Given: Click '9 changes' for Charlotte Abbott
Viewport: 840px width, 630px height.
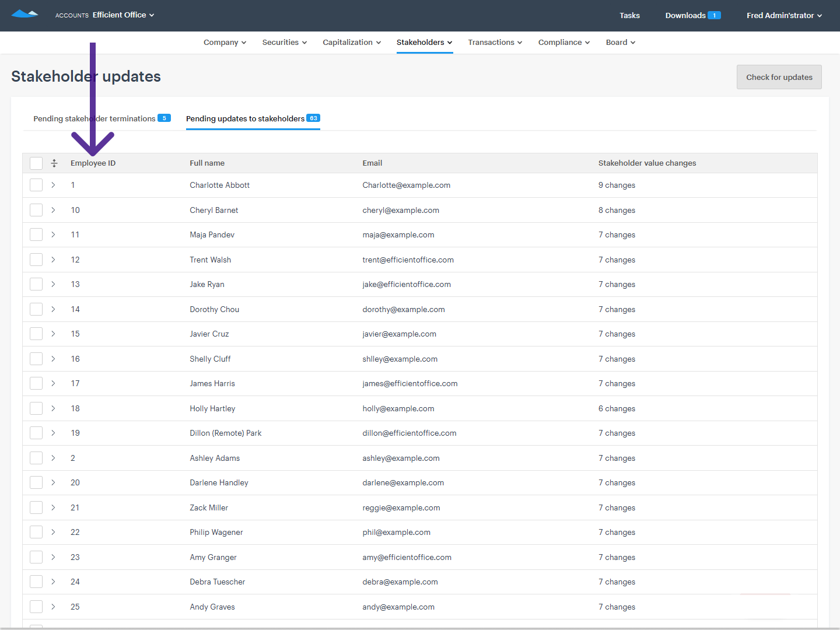Looking at the screenshot, I should (x=617, y=185).
